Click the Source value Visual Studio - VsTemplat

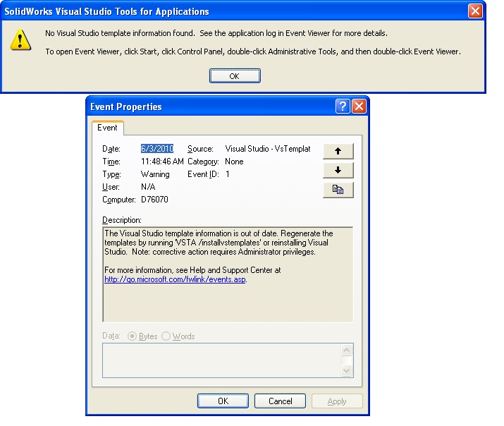268,149
